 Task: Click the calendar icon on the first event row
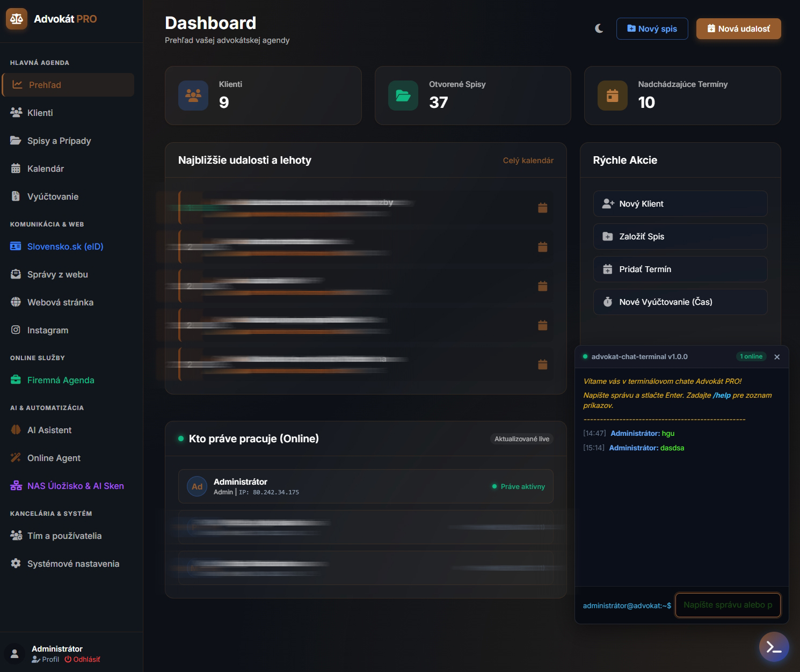[543, 208]
